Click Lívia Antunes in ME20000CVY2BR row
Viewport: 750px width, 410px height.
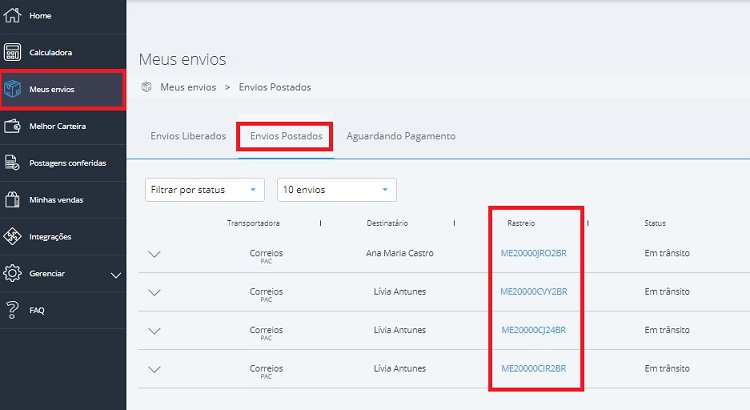pos(400,291)
